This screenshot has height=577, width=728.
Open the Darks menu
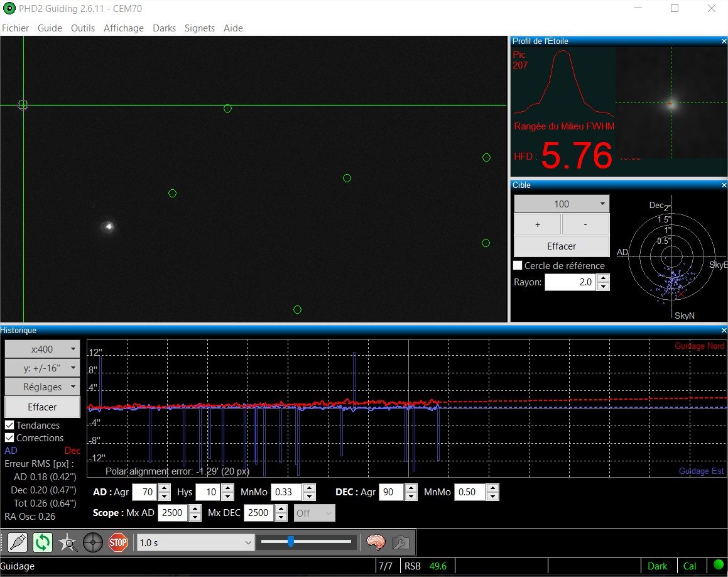coord(165,28)
